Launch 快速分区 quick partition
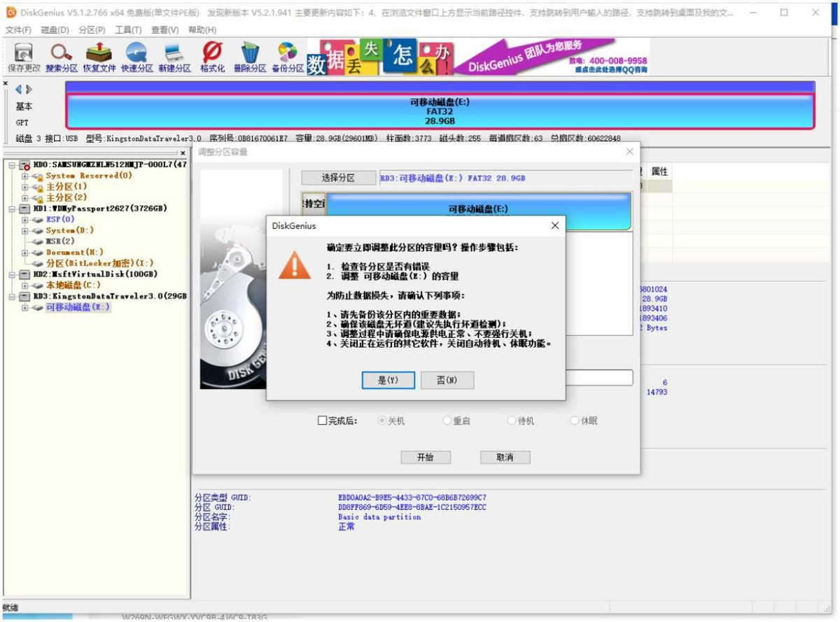This screenshot has height=622, width=840. click(137, 56)
